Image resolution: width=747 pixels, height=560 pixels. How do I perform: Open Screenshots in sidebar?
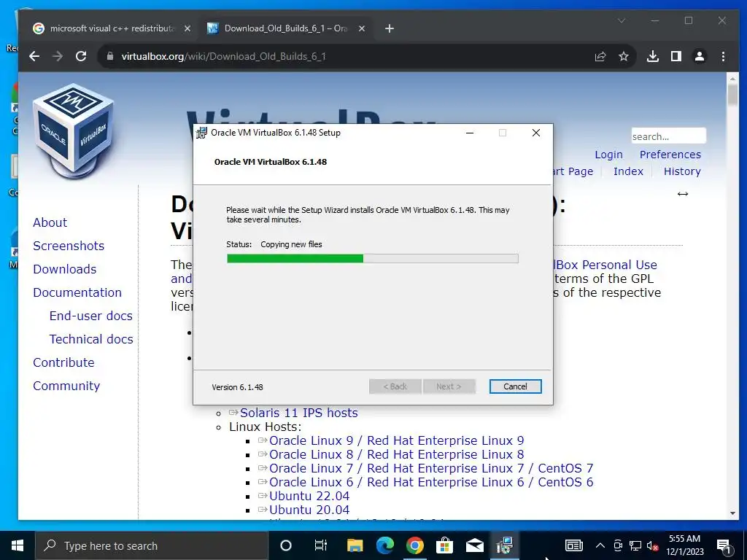click(x=69, y=246)
